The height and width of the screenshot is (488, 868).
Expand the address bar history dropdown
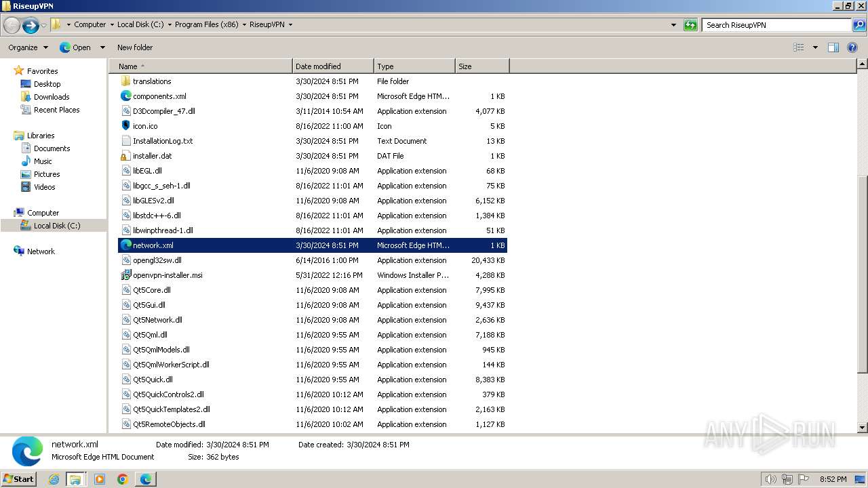[x=673, y=25]
